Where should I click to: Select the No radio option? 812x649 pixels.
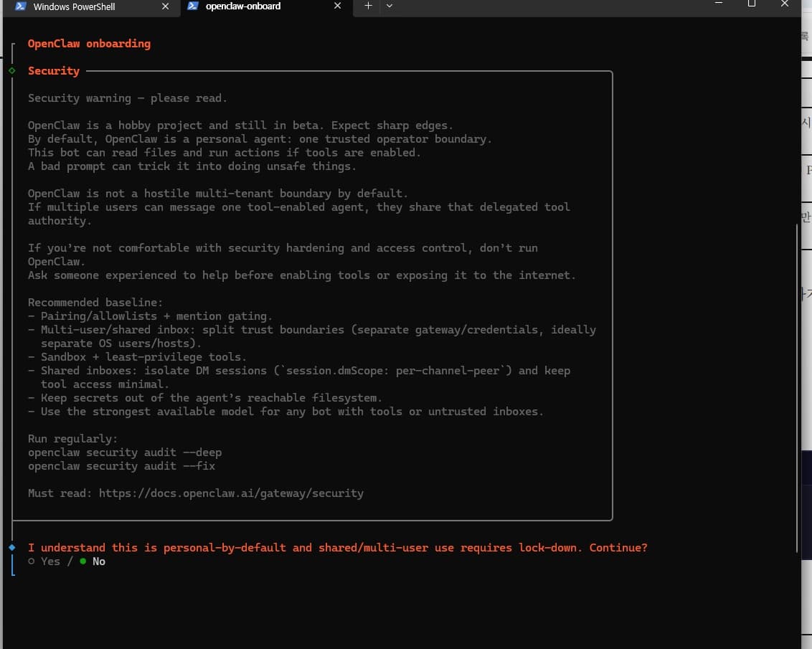pyautogui.click(x=93, y=561)
